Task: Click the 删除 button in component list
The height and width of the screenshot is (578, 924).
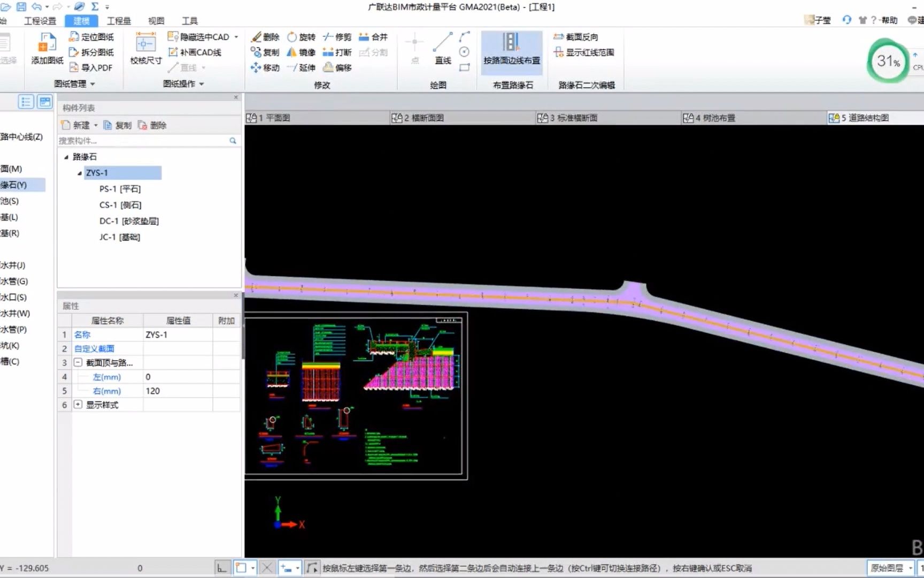Action: (152, 125)
